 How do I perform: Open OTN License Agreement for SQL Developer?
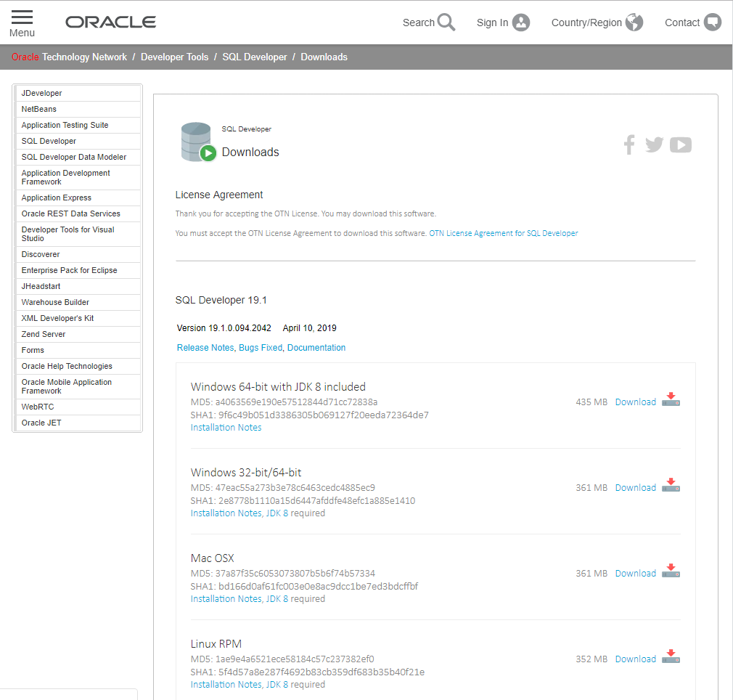coord(504,233)
